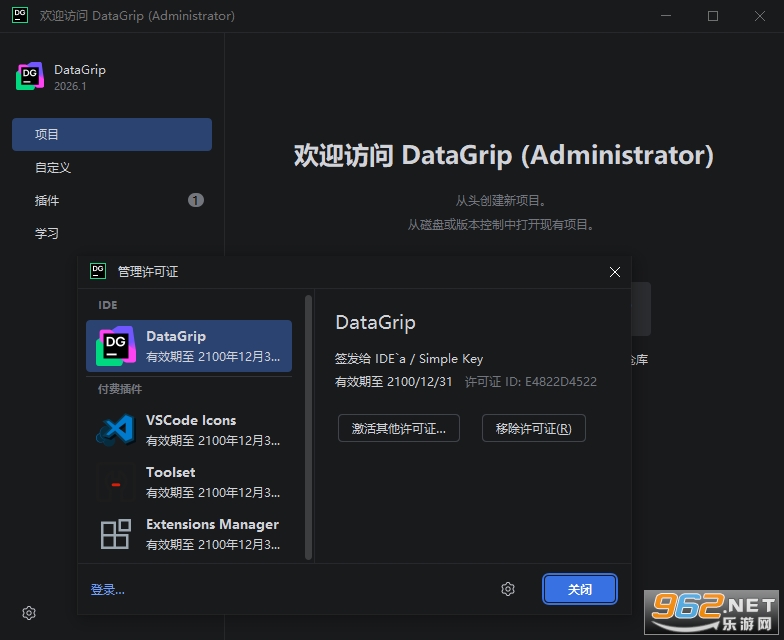Click the 许可证 ID: E4822D4522 text
The image size is (784, 640).
[530, 382]
